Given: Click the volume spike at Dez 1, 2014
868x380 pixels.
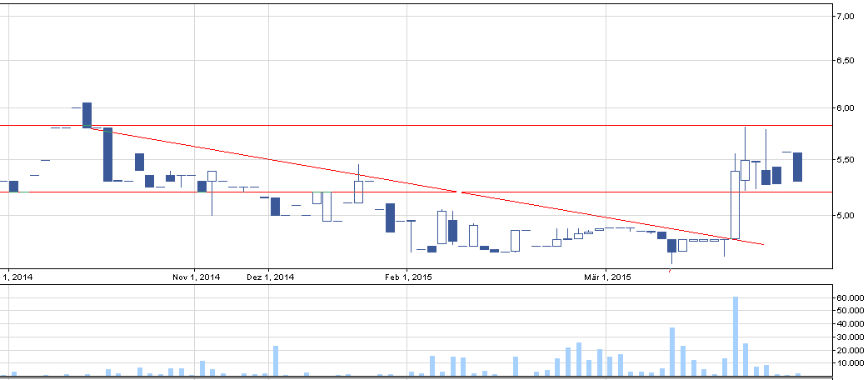Looking at the screenshot, I should (275, 361).
